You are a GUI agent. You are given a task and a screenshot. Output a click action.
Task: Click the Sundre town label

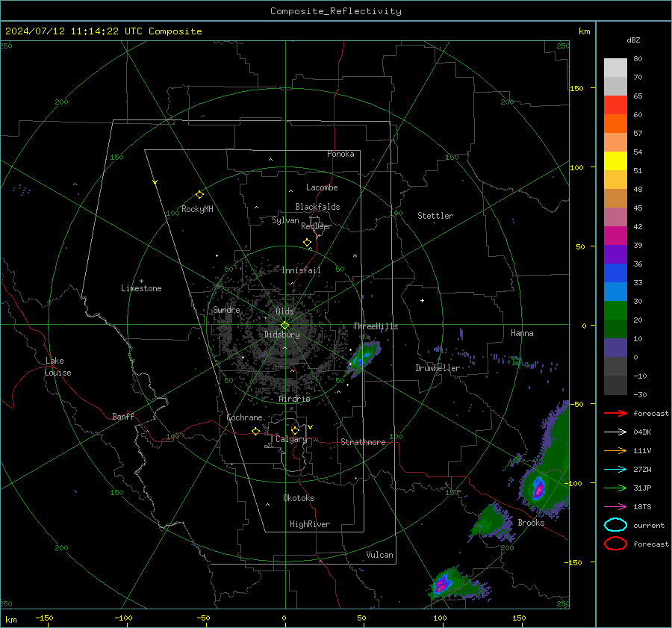click(227, 309)
